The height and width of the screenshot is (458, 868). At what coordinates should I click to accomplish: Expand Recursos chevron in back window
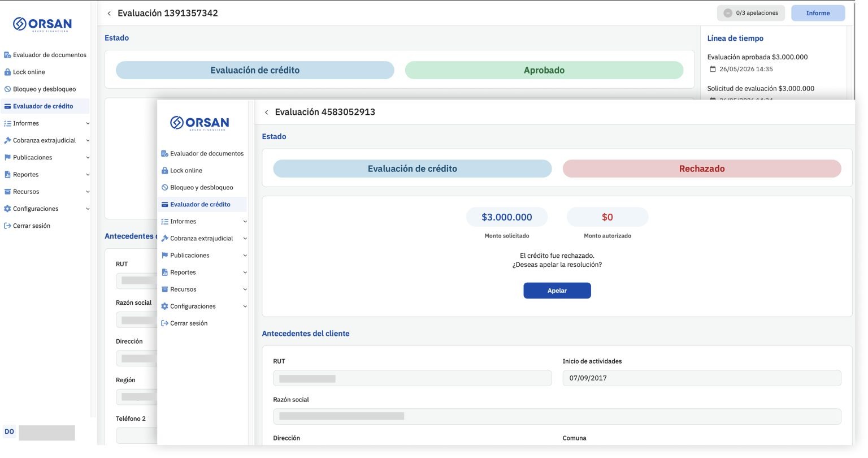88,192
